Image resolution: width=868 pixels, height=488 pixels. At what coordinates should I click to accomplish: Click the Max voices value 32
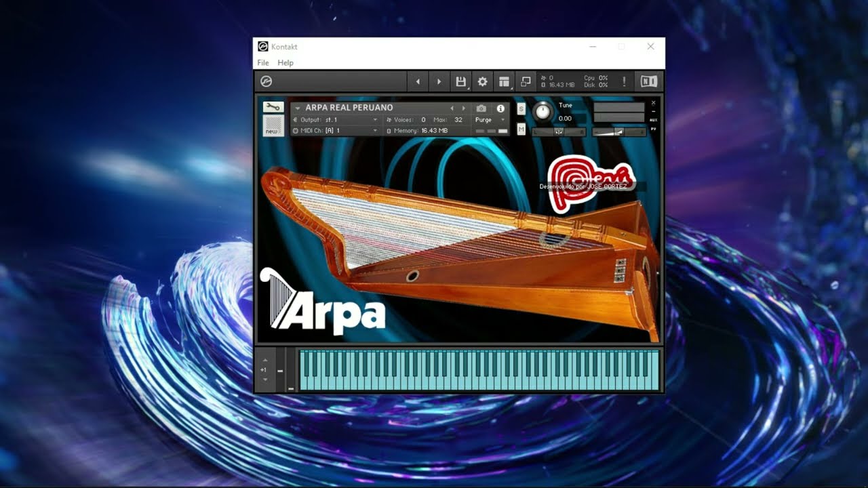point(458,120)
